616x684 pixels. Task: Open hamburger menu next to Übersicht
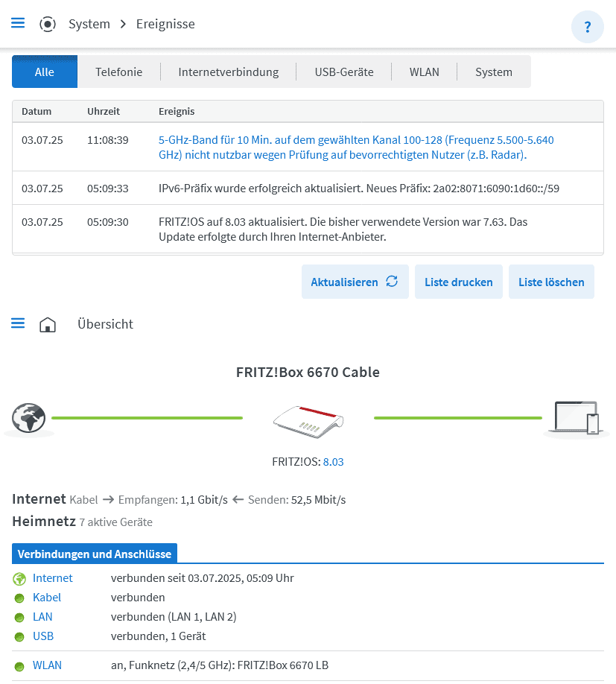[18, 323]
